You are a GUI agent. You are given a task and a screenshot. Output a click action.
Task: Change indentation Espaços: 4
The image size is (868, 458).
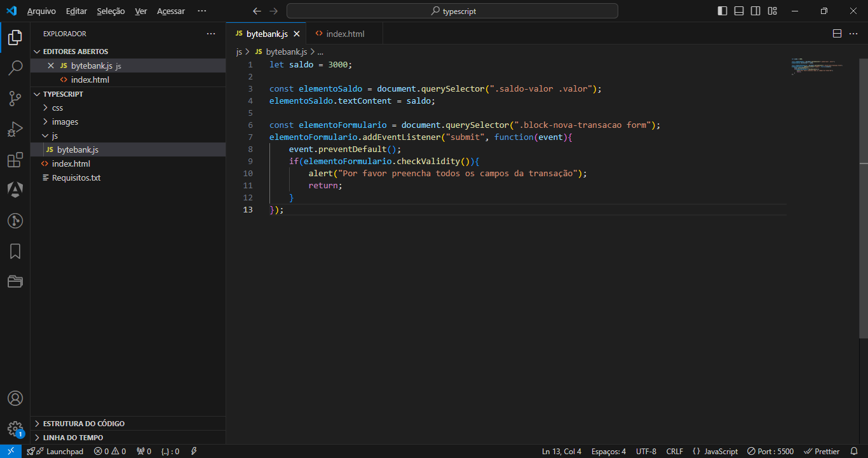(x=608, y=451)
